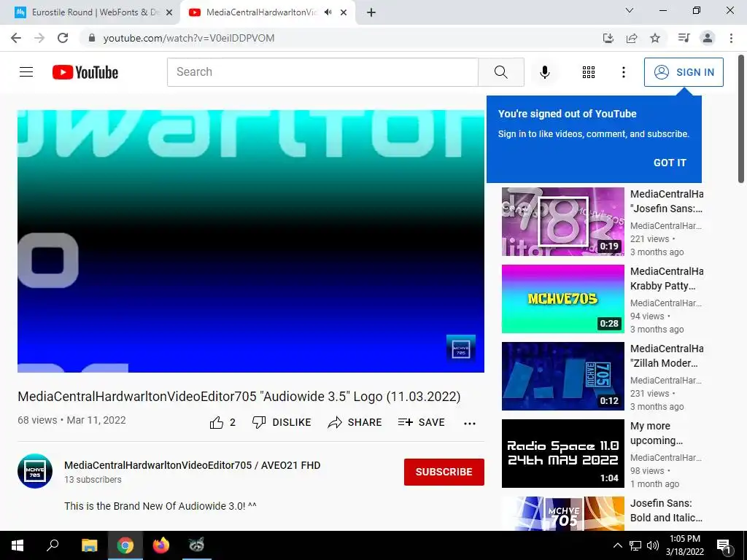Open the YouTube apps grid
Screen dimensions: 747x560
[589, 72]
